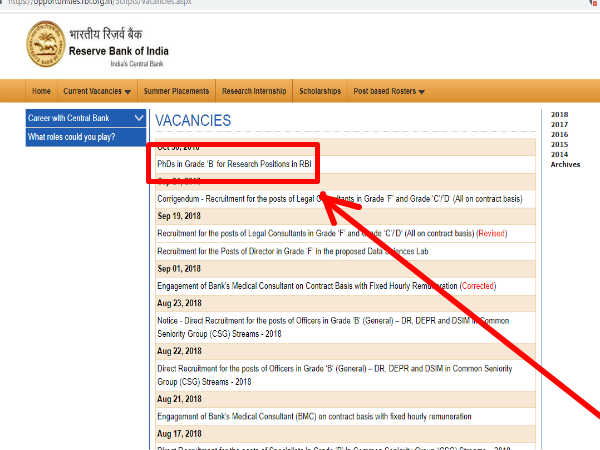
Task: Open Bank's Medical Consultant (BMC) contract link
Action: click(314, 416)
